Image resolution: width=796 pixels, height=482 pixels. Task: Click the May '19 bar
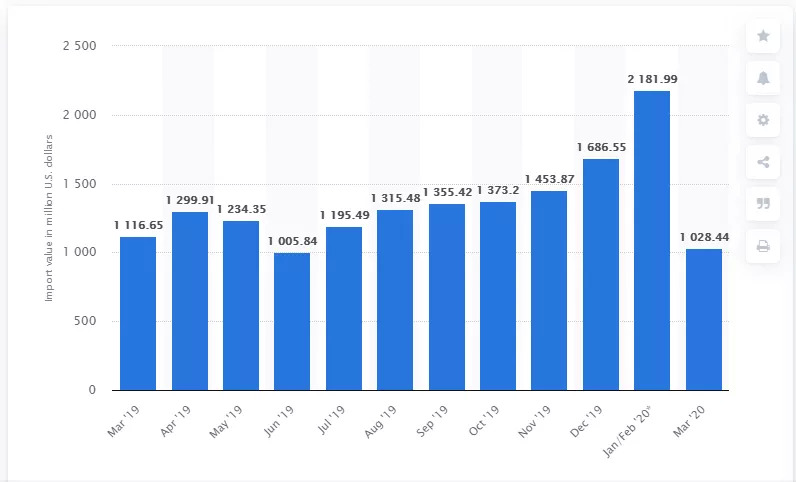(241, 305)
